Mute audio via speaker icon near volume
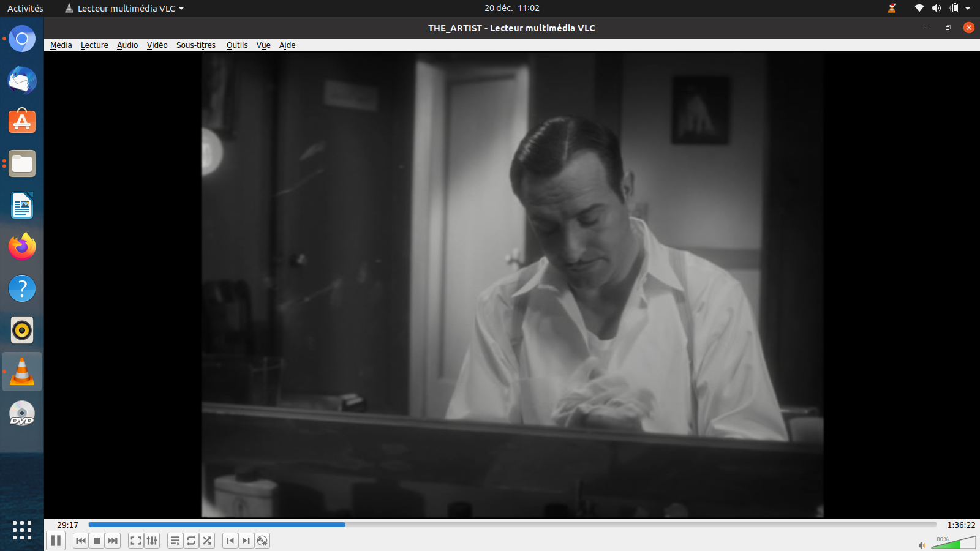 click(x=922, y=545)
